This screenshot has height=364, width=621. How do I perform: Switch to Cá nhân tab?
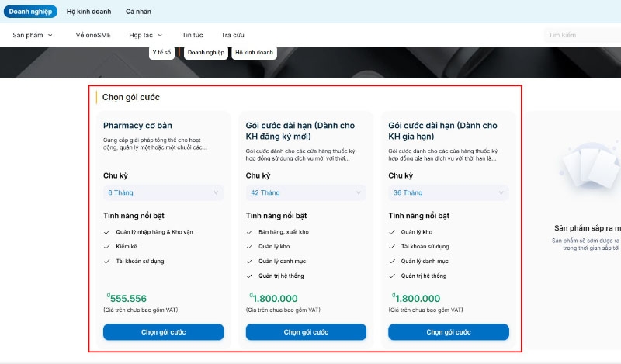click(x=138, y=12)
